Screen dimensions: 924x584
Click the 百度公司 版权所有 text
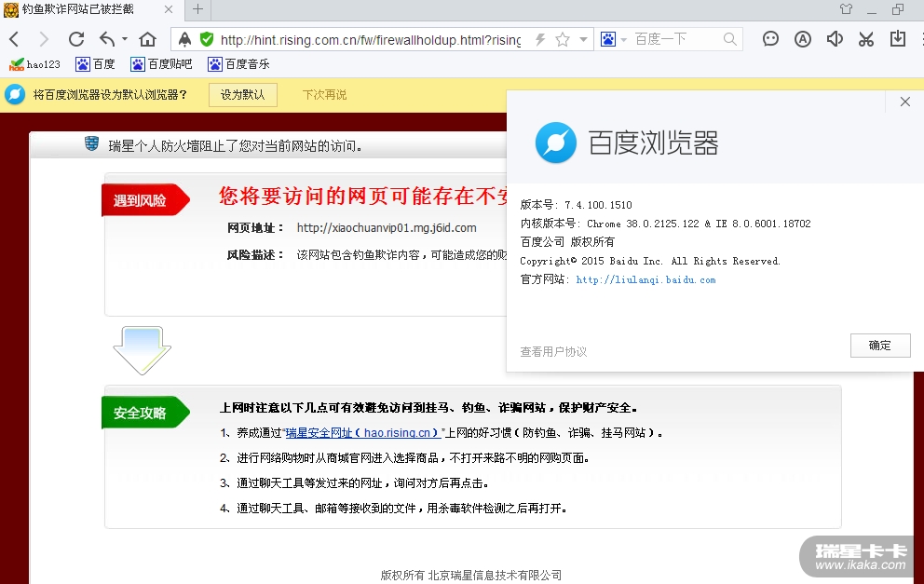tap(567, 242)
